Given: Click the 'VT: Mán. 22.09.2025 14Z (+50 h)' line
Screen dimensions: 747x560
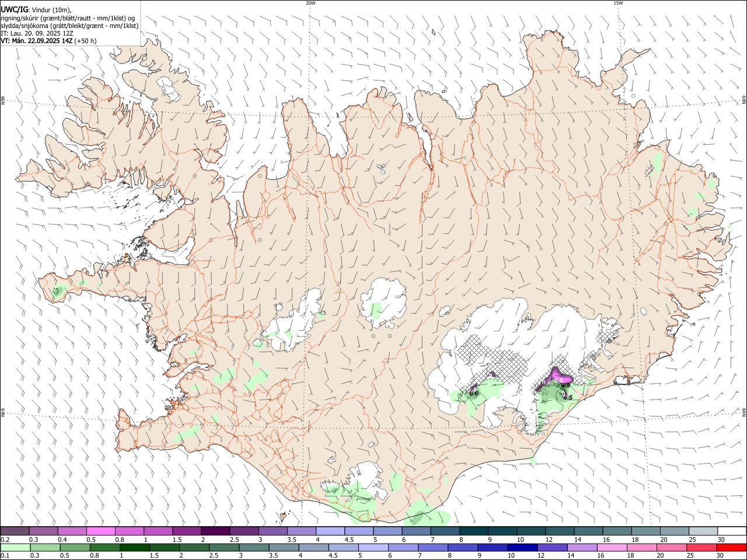Looking at the screenshot, I should [x=49, y=41].
